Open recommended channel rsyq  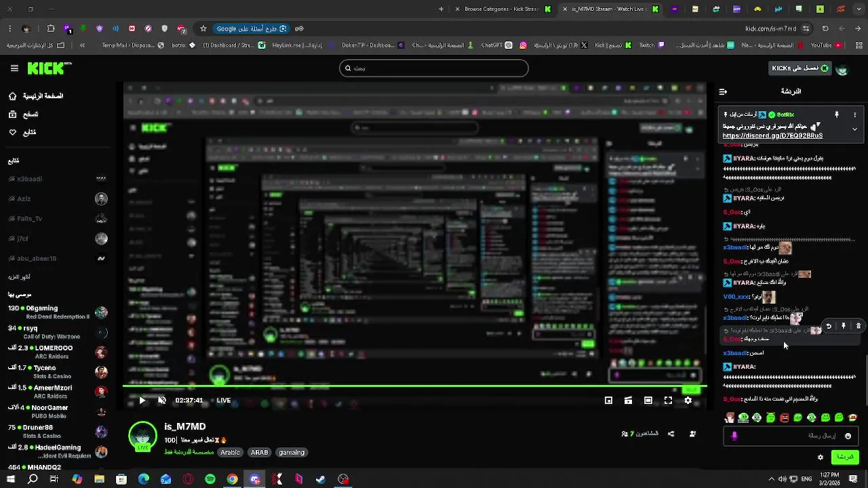58,332
